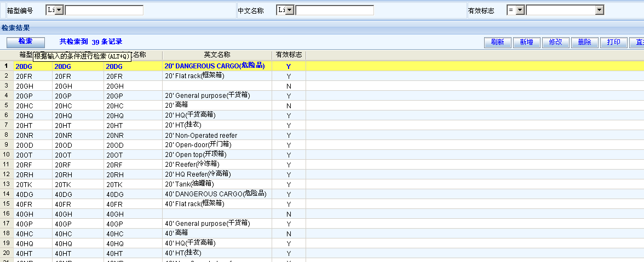Focus the 中文名称 text input field
644x262 pixels.
click(335, 10)
